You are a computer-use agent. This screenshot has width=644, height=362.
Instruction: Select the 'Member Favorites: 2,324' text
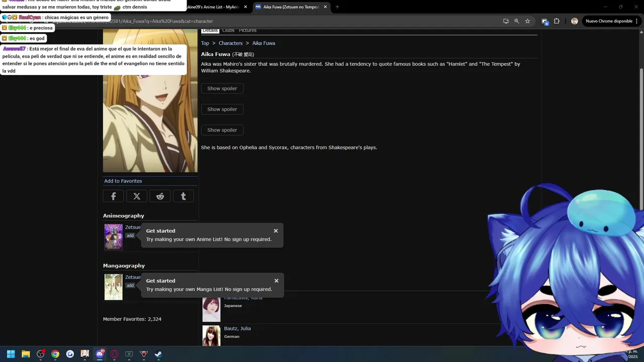132,319
